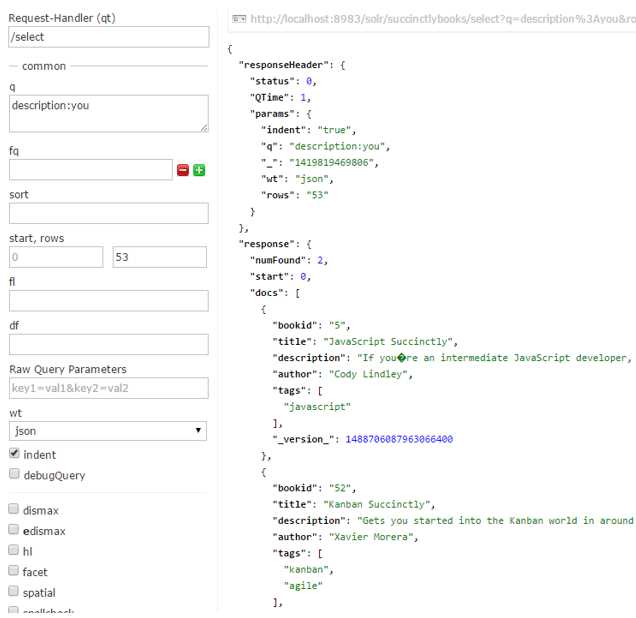Select the "numFound": 2 line
Image resolution: width=636 pixels, height=618 pixels.
pyautogui.click(x=289, y=260)
